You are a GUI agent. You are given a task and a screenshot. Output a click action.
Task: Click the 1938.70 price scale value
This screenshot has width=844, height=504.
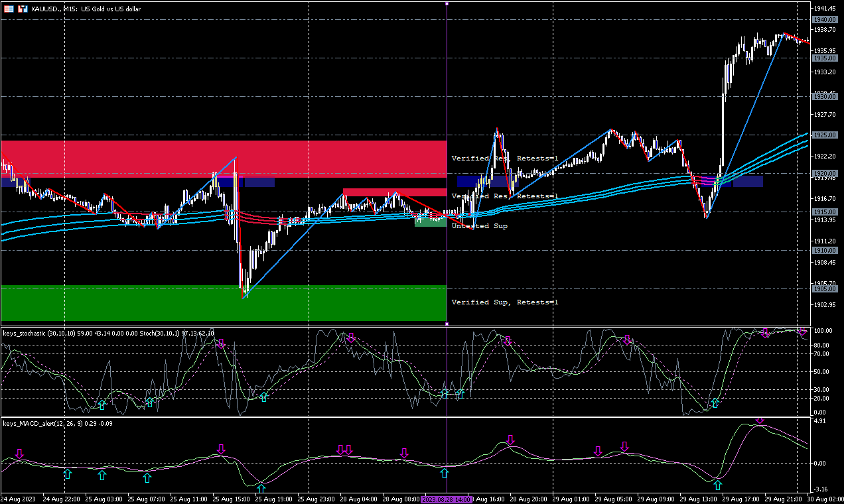pos(825,30)
